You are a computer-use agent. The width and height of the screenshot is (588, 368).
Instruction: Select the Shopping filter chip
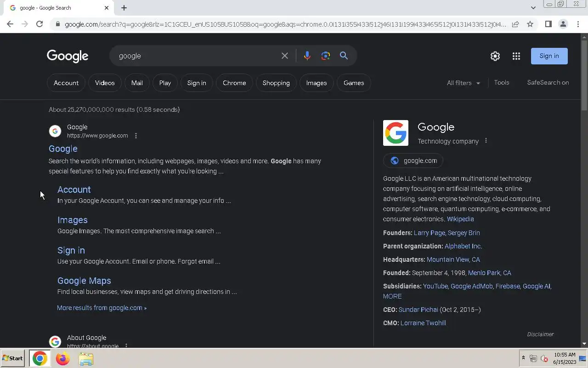click(276, 83)
